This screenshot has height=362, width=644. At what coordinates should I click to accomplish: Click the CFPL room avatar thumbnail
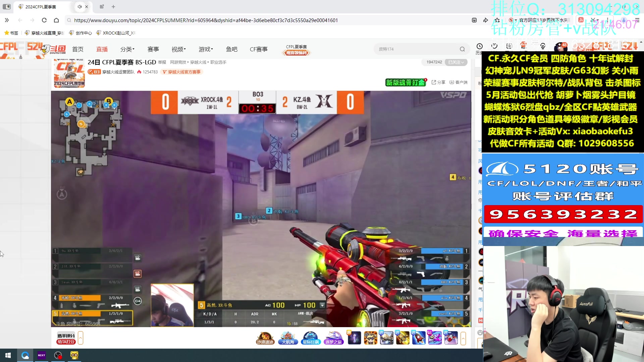[69, 73]
